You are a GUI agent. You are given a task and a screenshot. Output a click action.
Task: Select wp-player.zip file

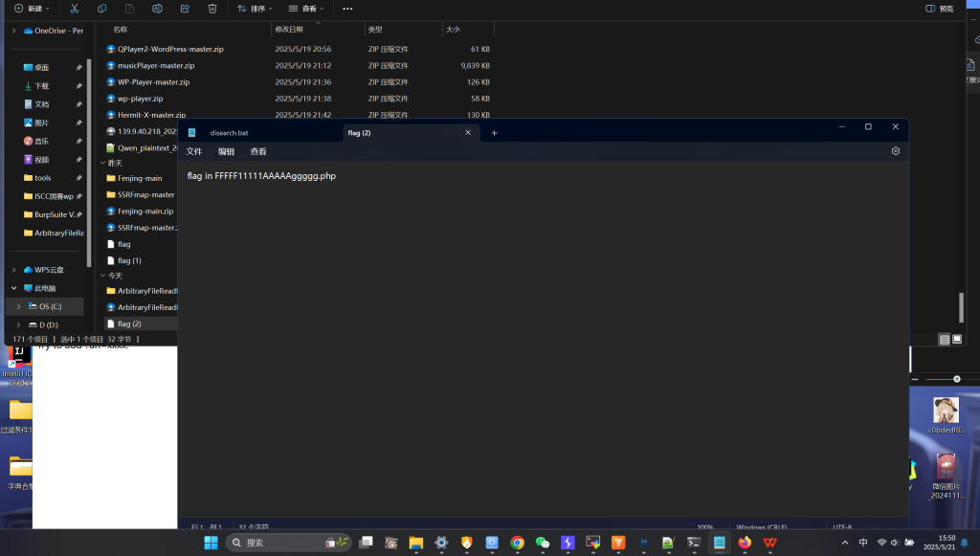pos(140,99)
